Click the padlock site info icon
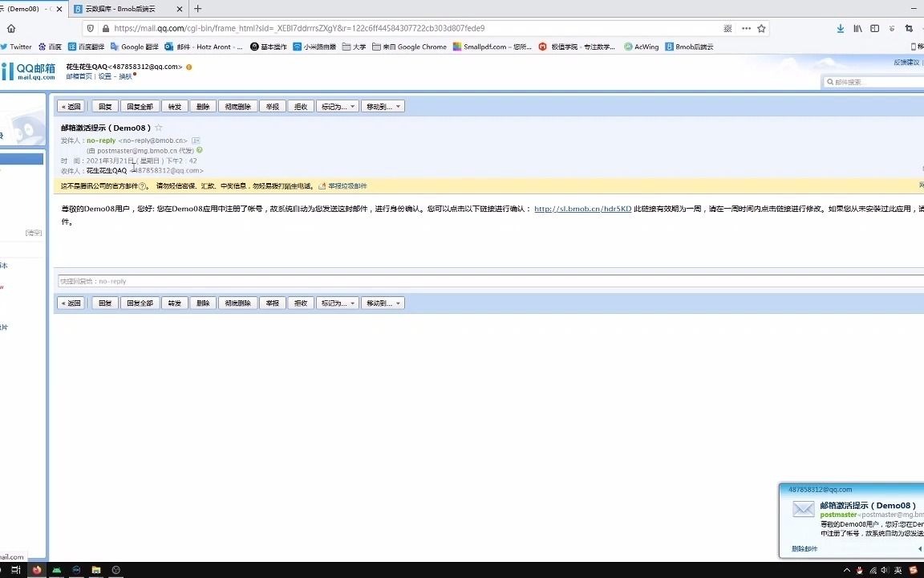 [x=106, y=28]
